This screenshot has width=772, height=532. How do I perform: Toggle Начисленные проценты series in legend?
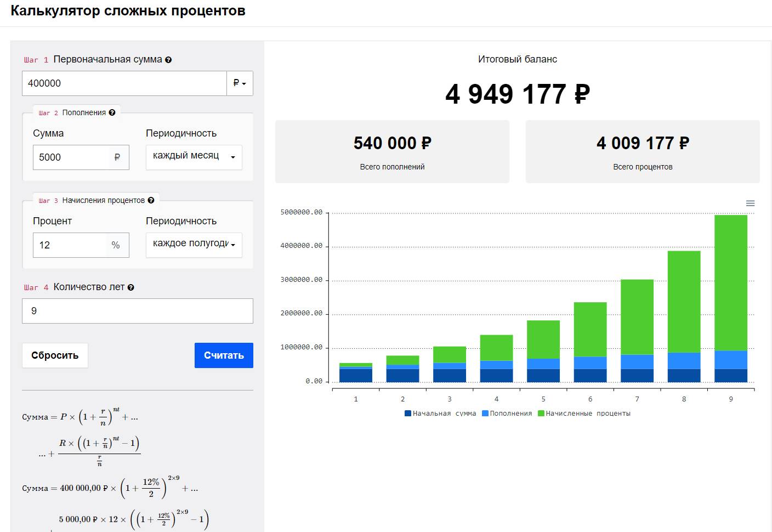pos(584,414)
